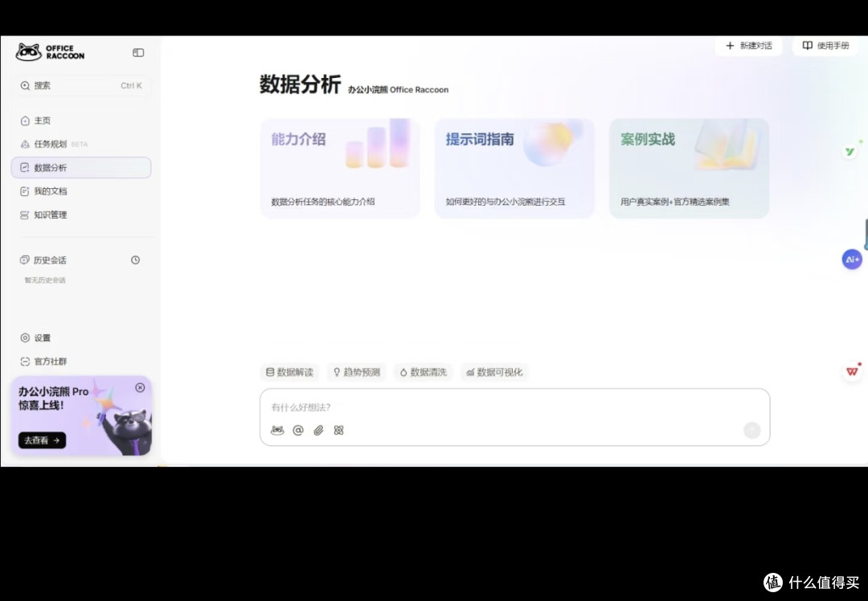Open the 能力介绍 card
Viewport: 868px width, 601px height.
click(x=340, y=168)
